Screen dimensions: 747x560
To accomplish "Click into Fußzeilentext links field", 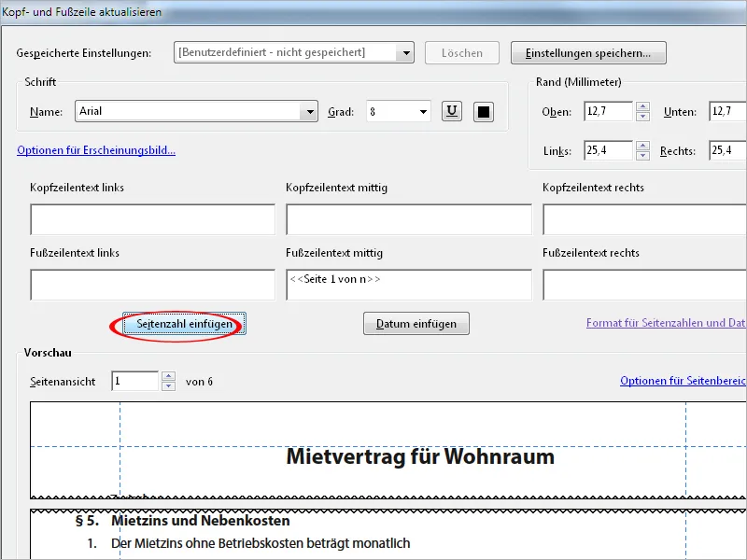I will click(x=152, y=285).
